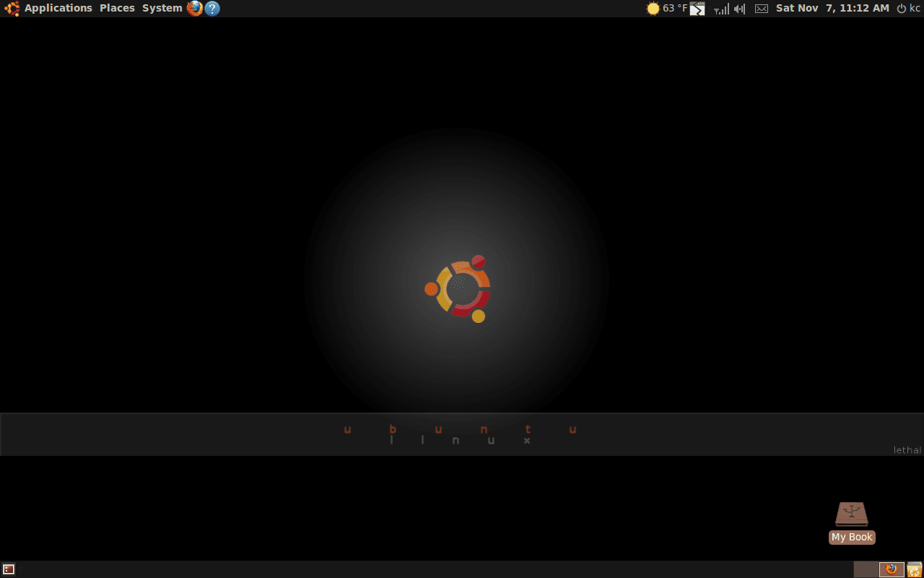Open the volume speaker control

coord(740,9)
